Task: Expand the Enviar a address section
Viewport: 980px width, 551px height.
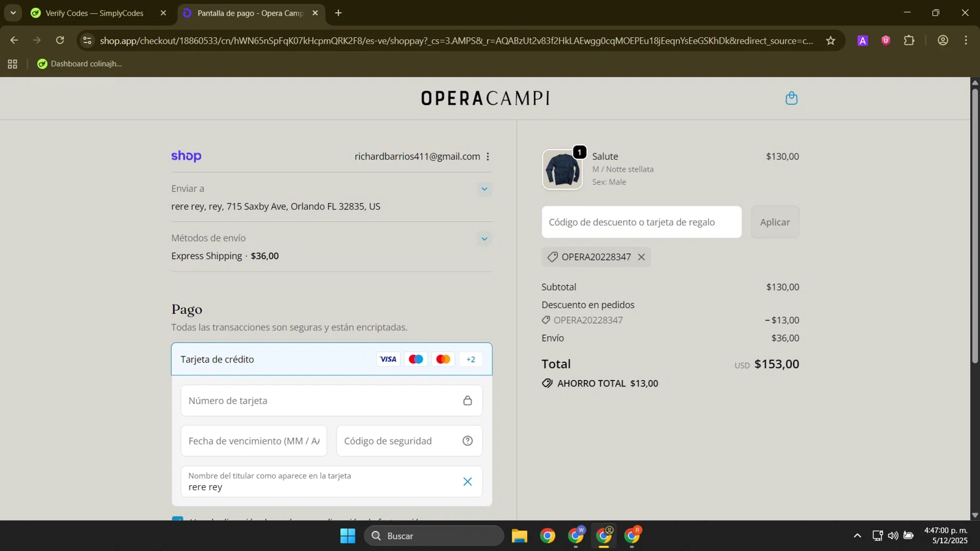Action: (x=484, y=189)
